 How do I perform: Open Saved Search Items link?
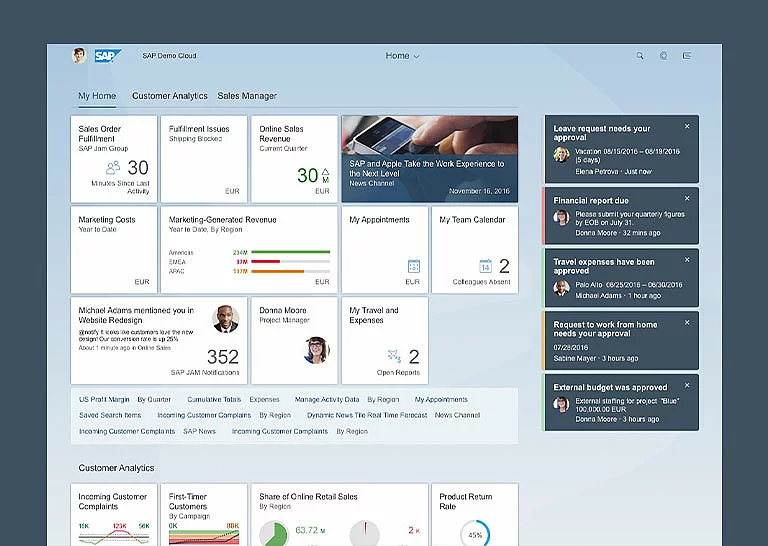[x=110, y=415]
